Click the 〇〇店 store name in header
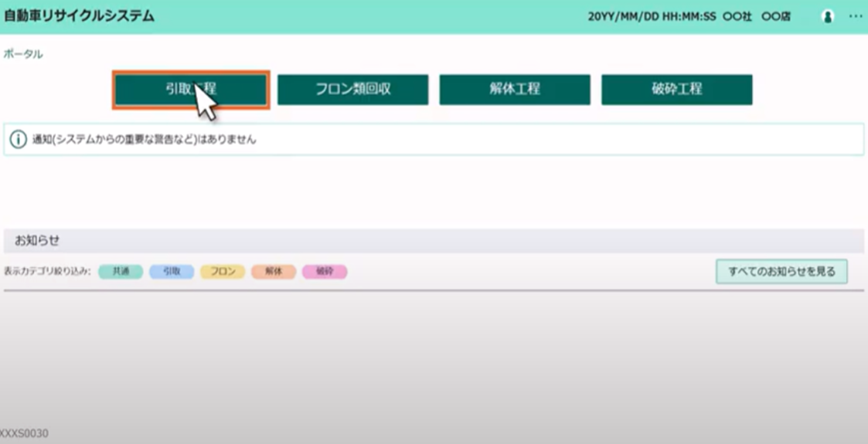The image size is (868, 444). click(x=775, y=17)
